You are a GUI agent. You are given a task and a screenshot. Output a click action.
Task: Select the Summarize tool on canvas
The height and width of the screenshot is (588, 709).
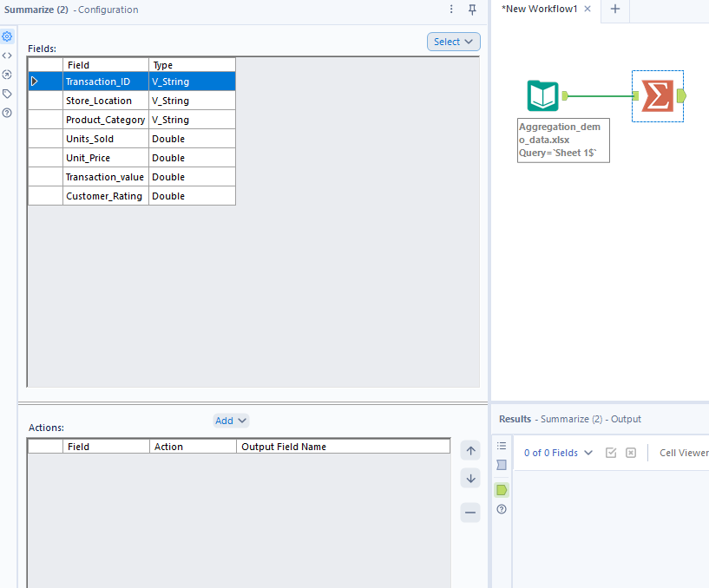(658, 95)
